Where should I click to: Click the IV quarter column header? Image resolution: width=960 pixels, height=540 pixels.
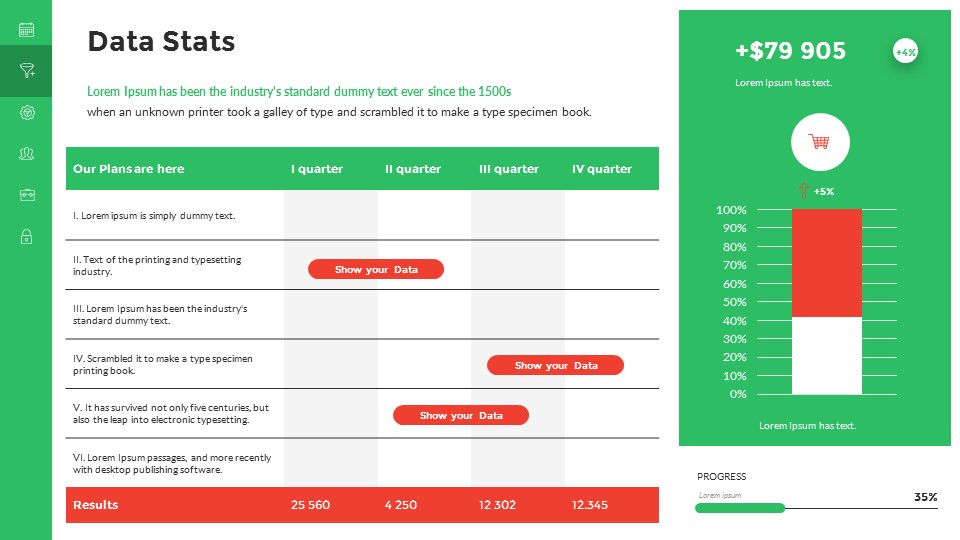point(602,169)
